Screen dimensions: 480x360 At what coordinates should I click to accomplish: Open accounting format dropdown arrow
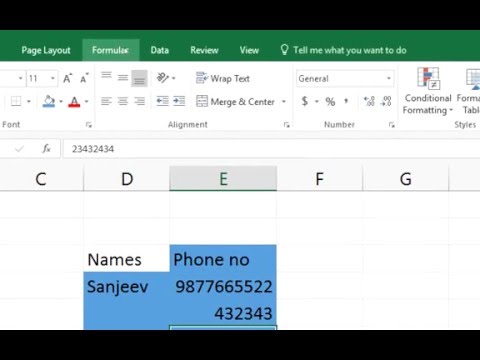coord(316,101)
